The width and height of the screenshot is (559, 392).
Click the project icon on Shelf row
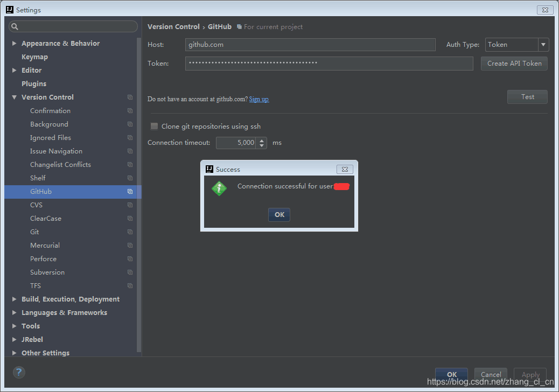(x=130, y=178)
